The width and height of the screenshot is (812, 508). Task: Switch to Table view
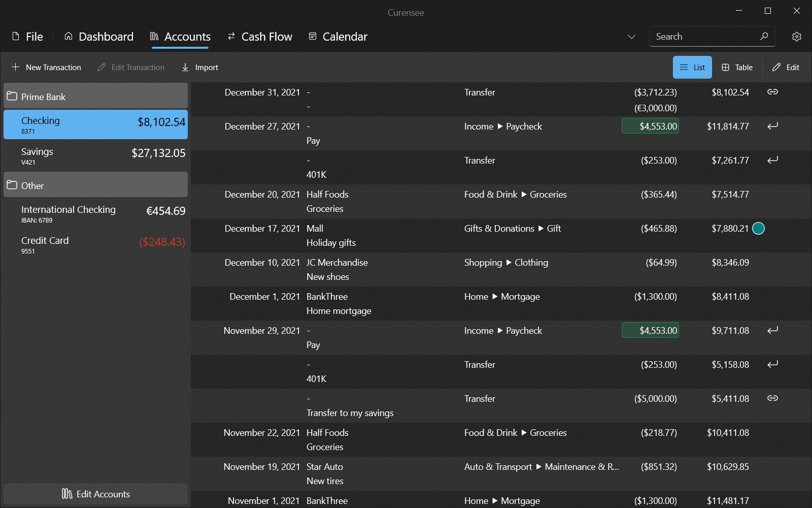(737, 68)
